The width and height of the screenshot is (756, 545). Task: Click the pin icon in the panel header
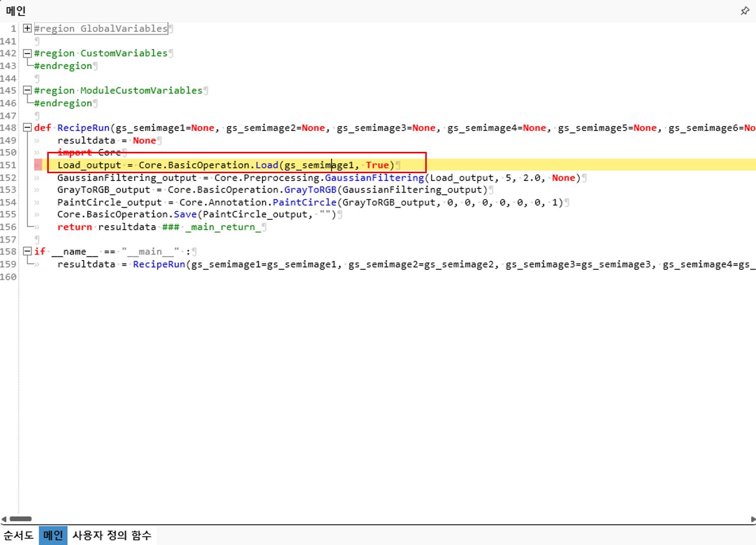(x=744, y=11)
